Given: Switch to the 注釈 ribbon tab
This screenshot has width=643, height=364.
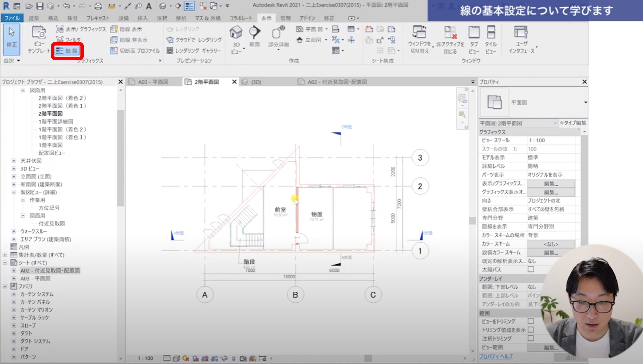Looking at the screenshot, I should point(162,18).
